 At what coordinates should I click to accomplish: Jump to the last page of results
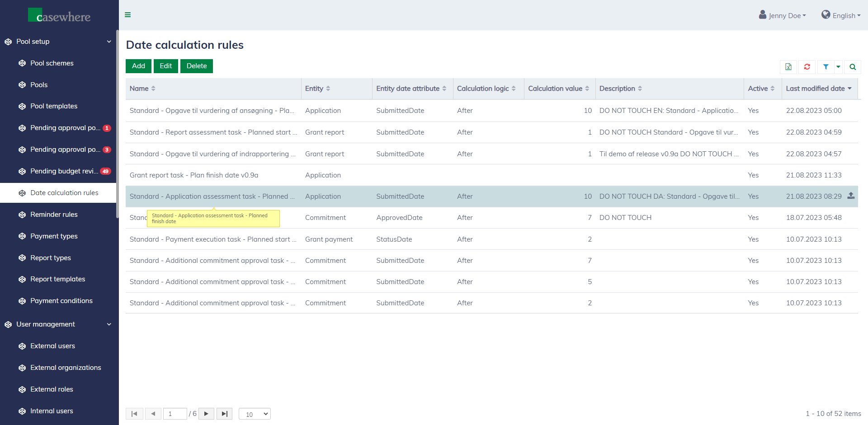click(224, 414)
